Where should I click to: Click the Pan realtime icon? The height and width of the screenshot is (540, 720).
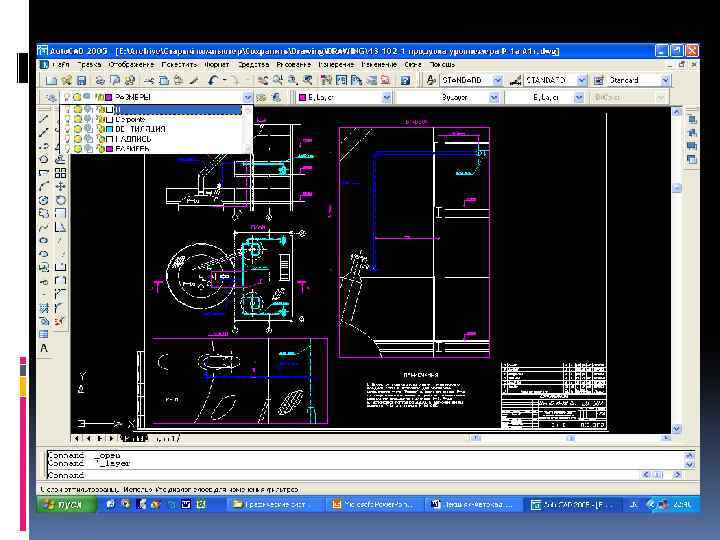click(x=262, y=81)
